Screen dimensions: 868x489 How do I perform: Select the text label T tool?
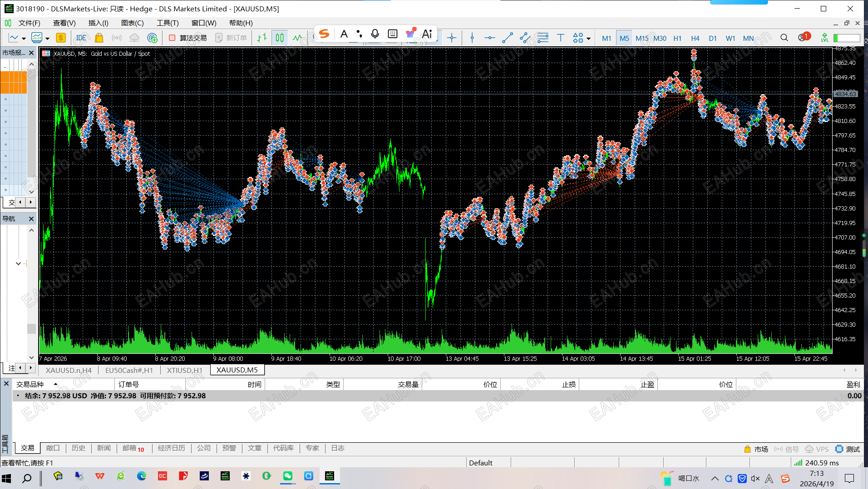pos(561,38)
